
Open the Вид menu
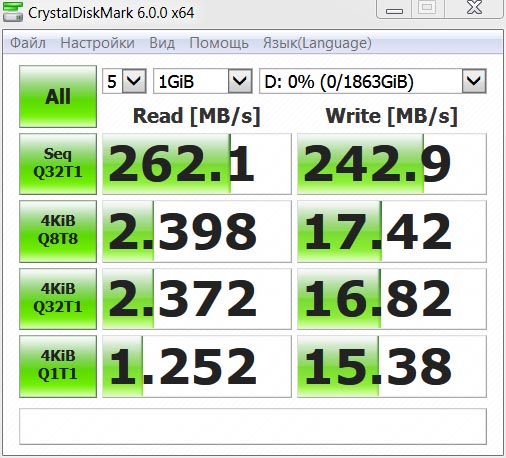[x=162, y=43]
